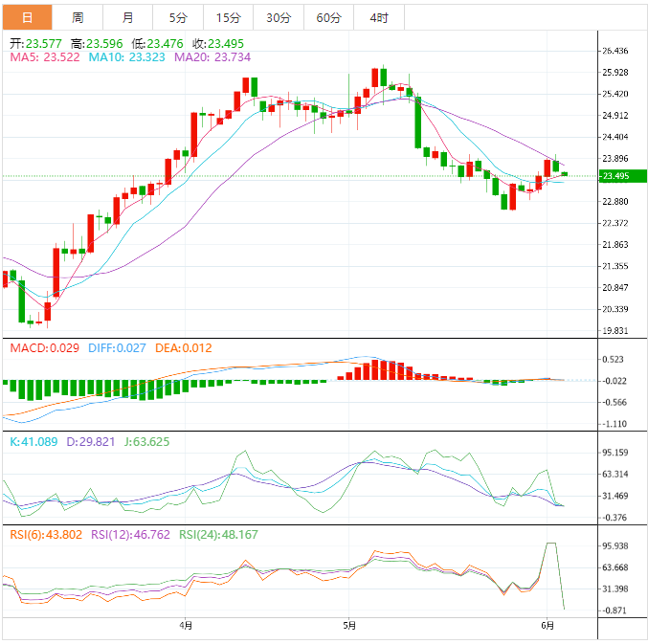Image resolution: width=648 pixels, height=644 pixels.
Task: Switch to the 4时 interval tab
Action: tap(378, 18)
